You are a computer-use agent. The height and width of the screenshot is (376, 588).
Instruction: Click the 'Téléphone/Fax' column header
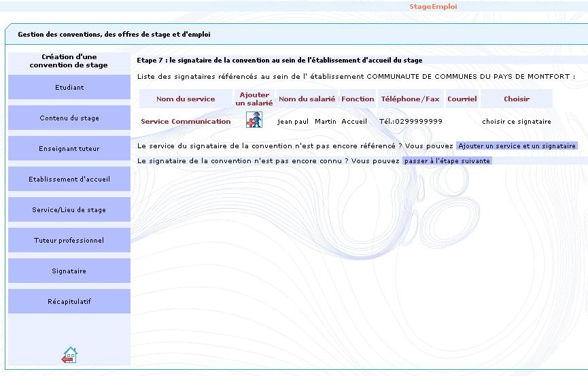(410, 99)
